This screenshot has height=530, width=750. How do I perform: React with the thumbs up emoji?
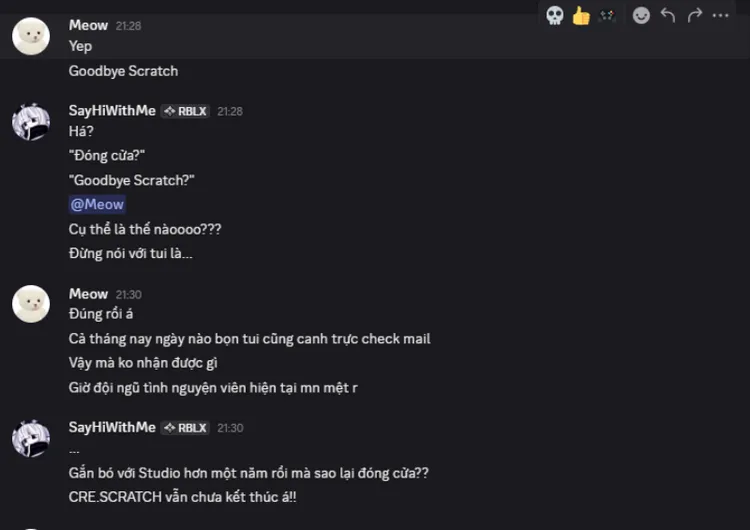[581, 15]
